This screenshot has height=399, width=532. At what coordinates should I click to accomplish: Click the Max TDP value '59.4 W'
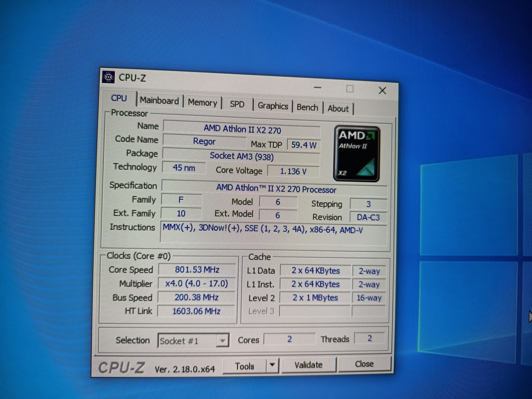coord(304,145)
